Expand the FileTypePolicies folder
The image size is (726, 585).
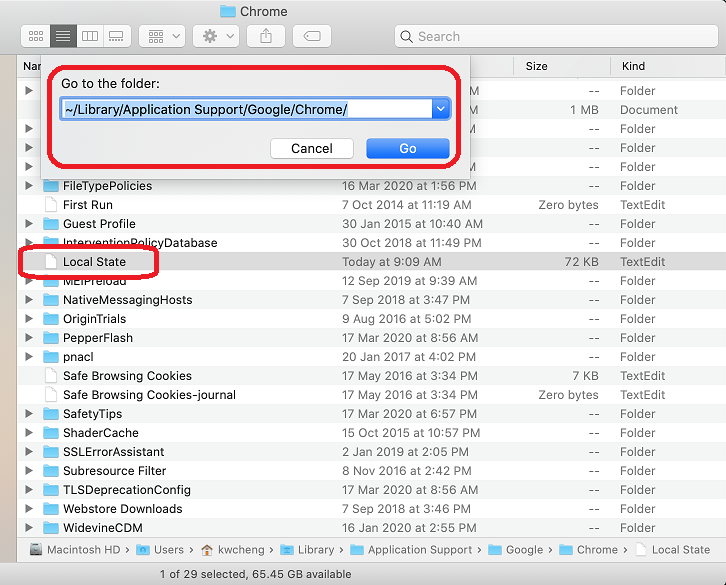coord(29,186)
